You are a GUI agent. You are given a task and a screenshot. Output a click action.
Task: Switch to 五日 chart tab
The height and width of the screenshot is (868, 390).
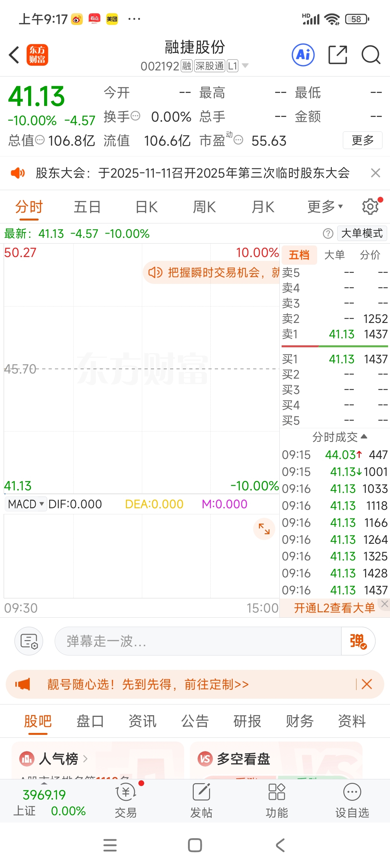(x=87, y=206)
